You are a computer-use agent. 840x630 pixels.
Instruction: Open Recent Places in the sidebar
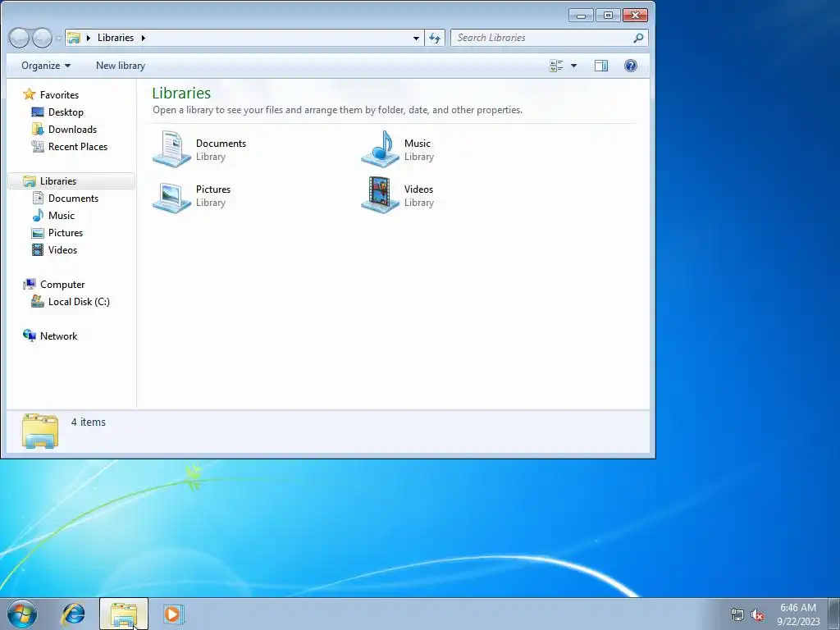(x=78, y=146)
